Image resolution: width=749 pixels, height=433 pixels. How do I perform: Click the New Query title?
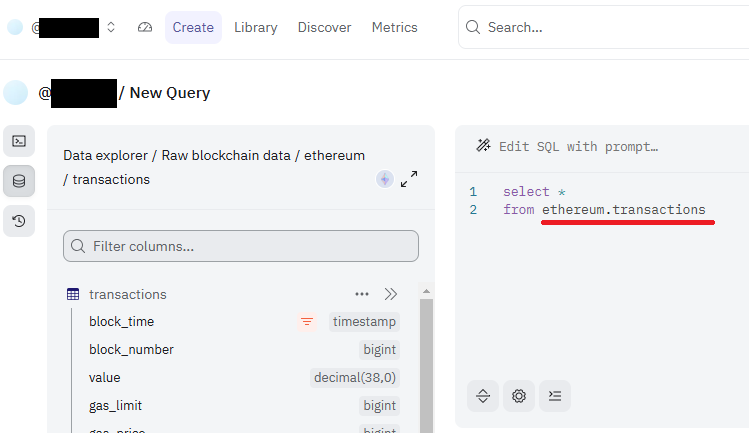(x=170, y=93)
